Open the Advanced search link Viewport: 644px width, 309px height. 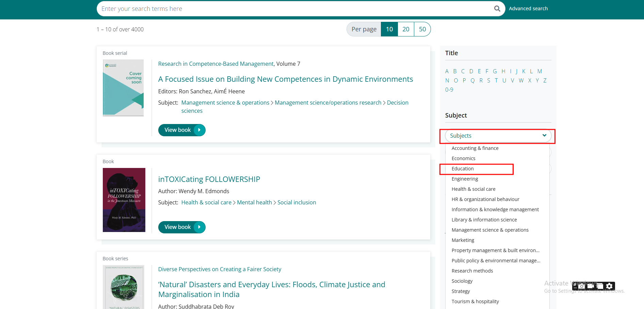point(528,9)
